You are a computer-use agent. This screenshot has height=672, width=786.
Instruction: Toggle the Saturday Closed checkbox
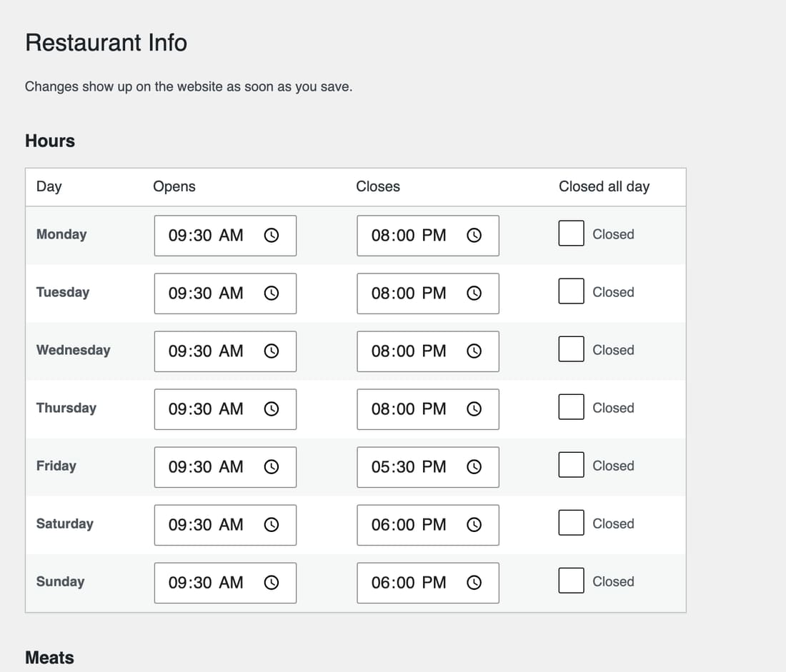(x=571, y=523)
